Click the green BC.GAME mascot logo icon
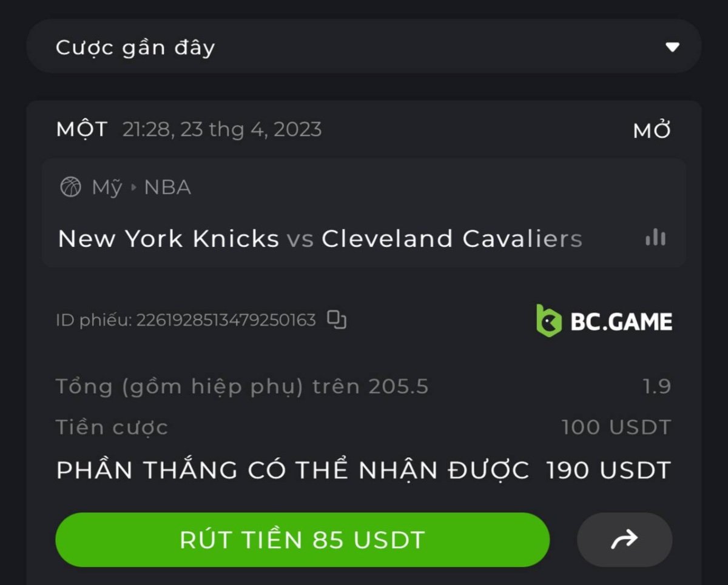 [x=548, y=321]
